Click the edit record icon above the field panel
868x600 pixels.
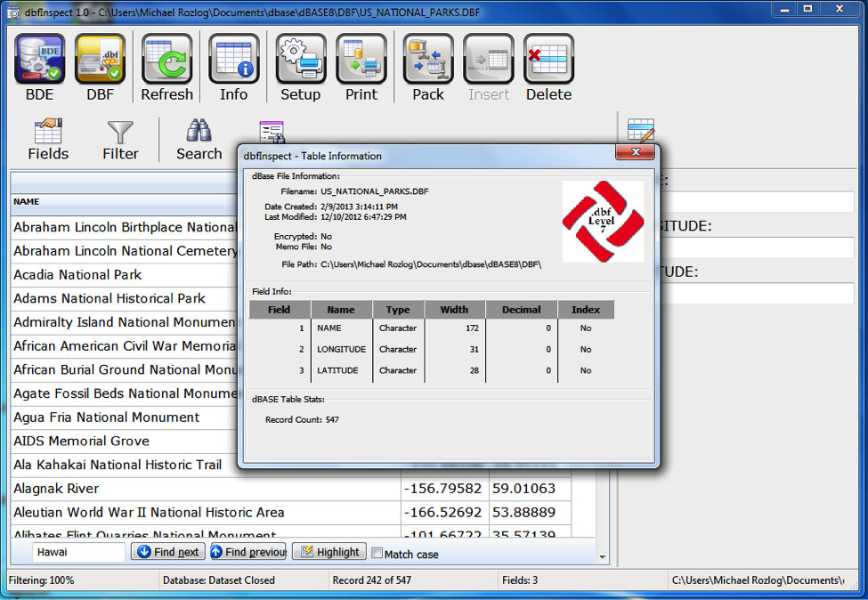(641, 131)
